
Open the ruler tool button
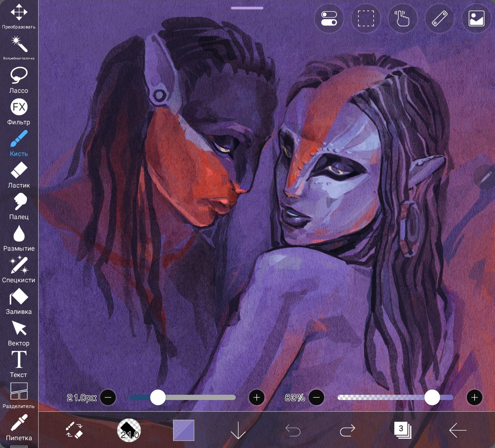click(440, 19)
